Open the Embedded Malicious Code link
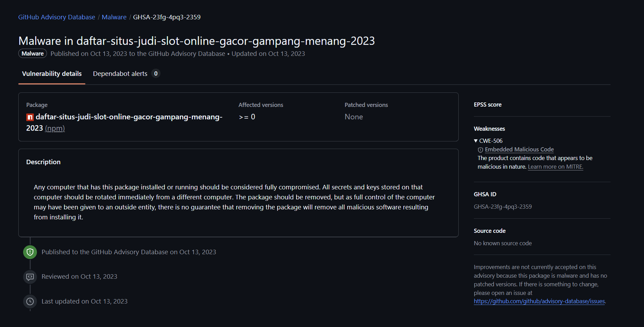Viewport: 644px width, 327px height. point(519,149)
